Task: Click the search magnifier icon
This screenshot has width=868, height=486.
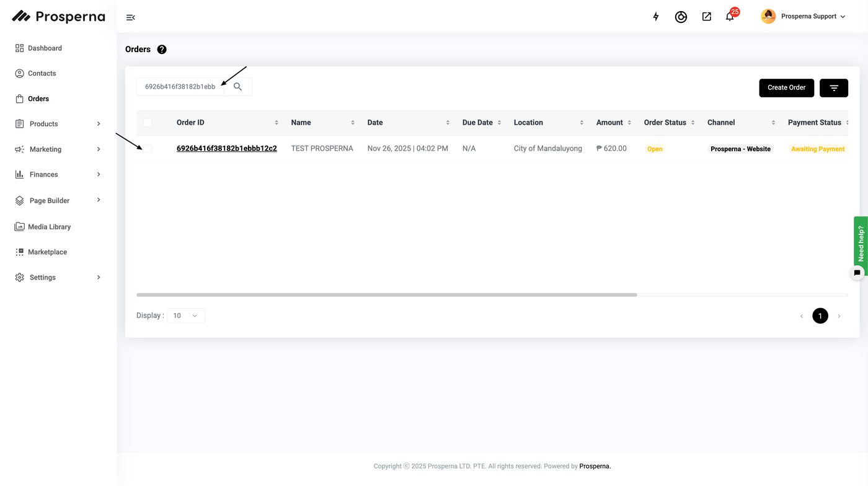Action: click(237, 87)
